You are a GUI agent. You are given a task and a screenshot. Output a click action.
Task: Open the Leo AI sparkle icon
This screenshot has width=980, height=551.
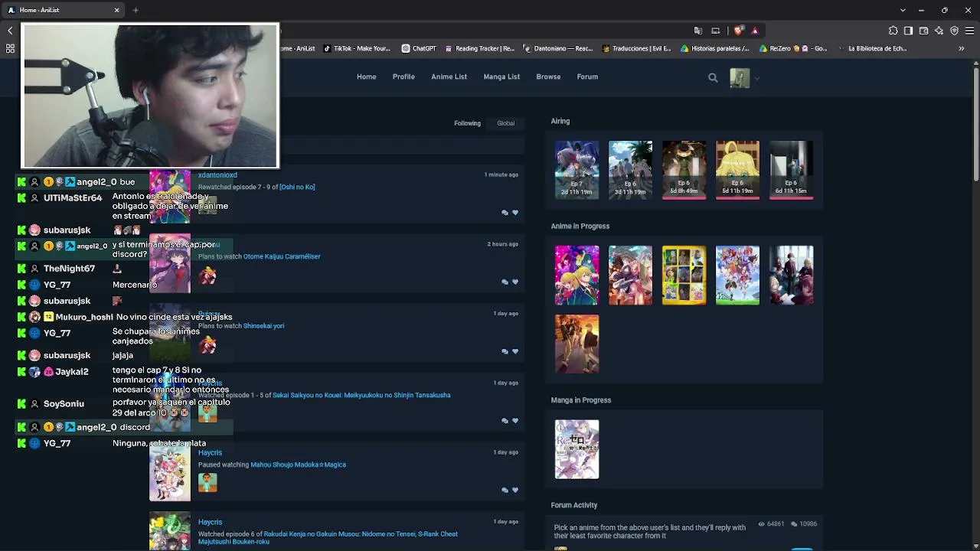939,31
